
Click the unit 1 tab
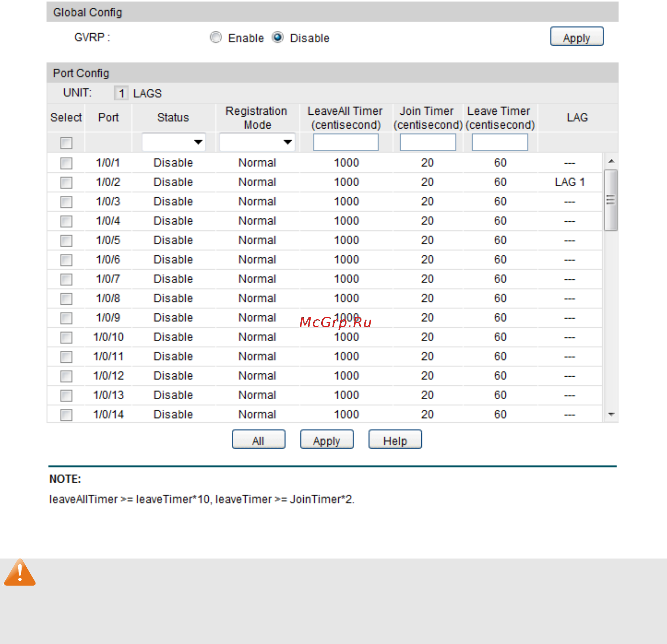(x=121, y=93)
